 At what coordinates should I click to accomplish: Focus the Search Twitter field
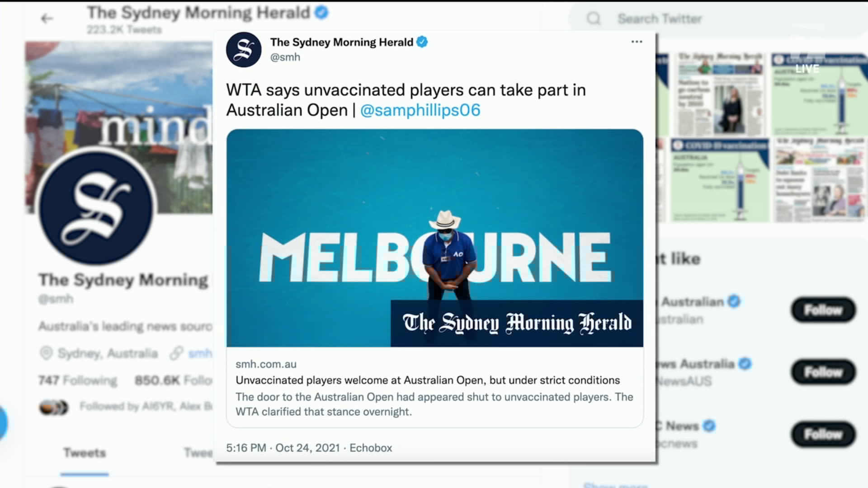coord(719,19)
